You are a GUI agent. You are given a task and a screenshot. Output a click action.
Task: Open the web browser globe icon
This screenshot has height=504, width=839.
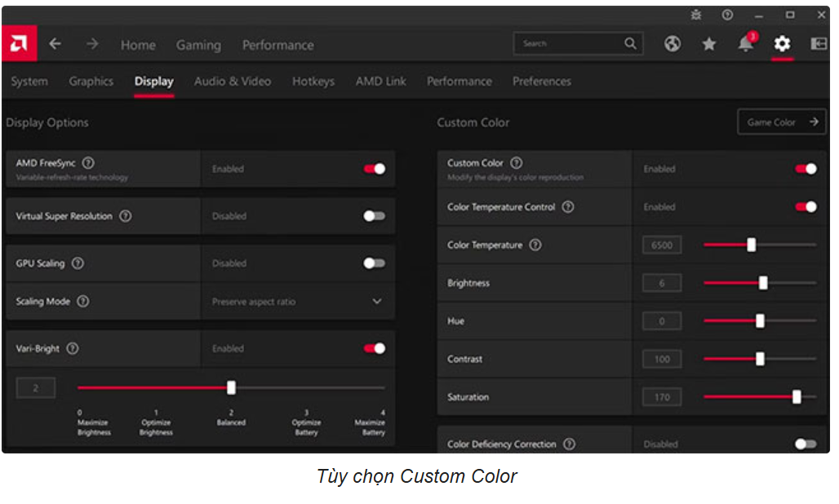coord(673,44)
